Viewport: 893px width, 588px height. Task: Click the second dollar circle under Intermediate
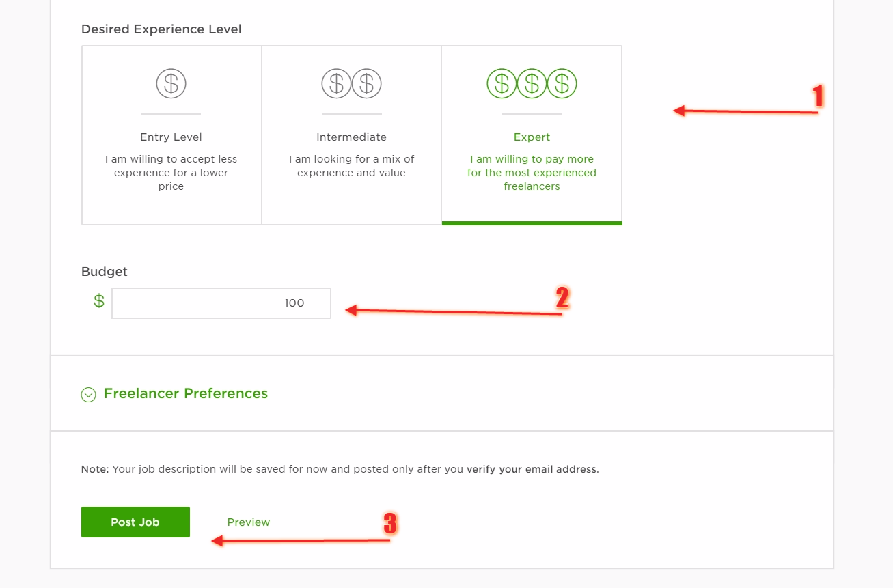(x=366, y=84)
